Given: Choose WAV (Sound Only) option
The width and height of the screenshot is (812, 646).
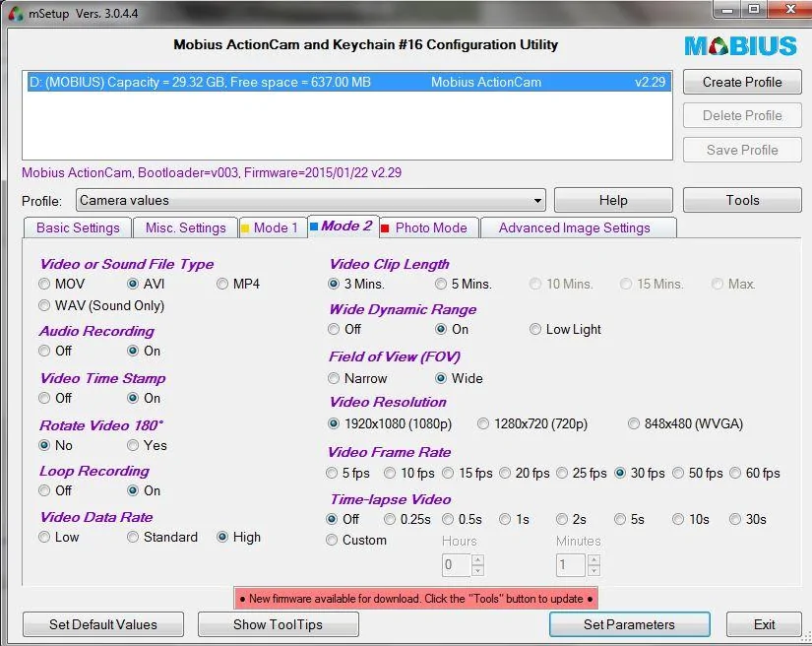Looking at the screenshot, I should [x=101, y=305].
